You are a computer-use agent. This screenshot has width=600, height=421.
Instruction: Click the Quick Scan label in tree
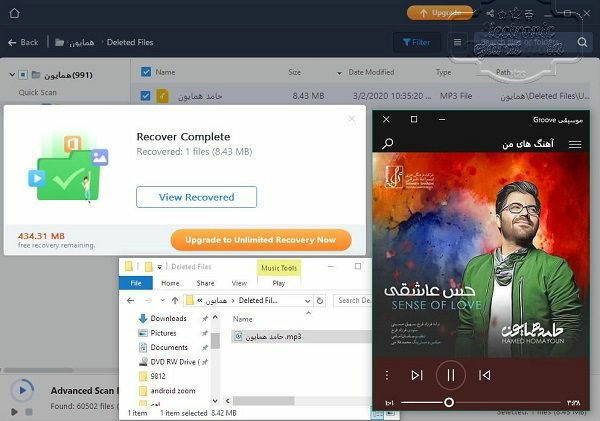click(x=38, y=92)
